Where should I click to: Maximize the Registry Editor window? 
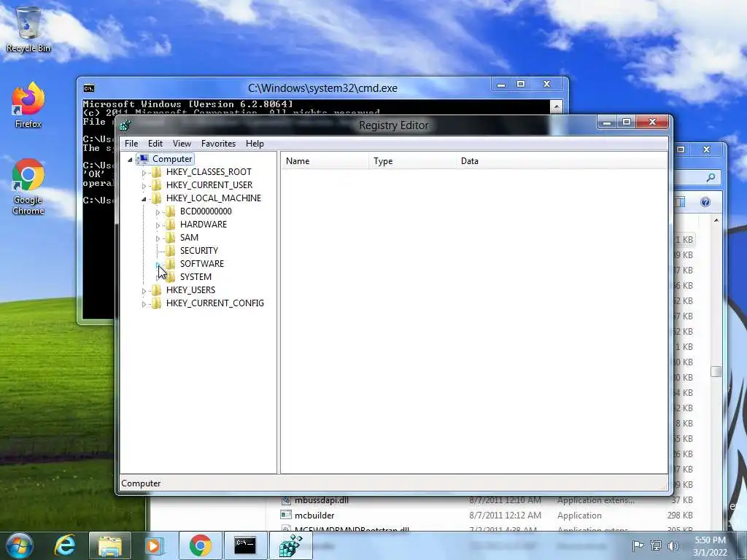(627, 122)
